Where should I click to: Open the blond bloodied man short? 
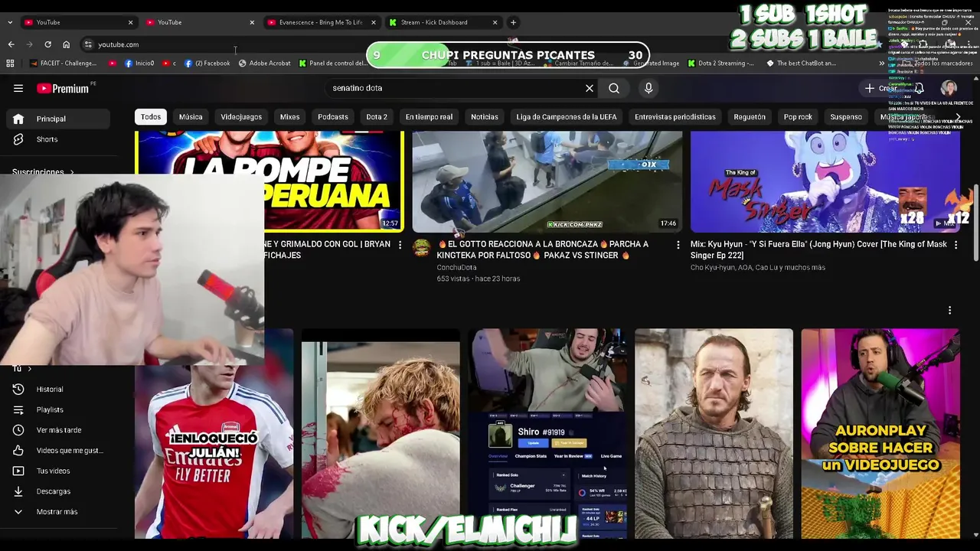point(381,434)
